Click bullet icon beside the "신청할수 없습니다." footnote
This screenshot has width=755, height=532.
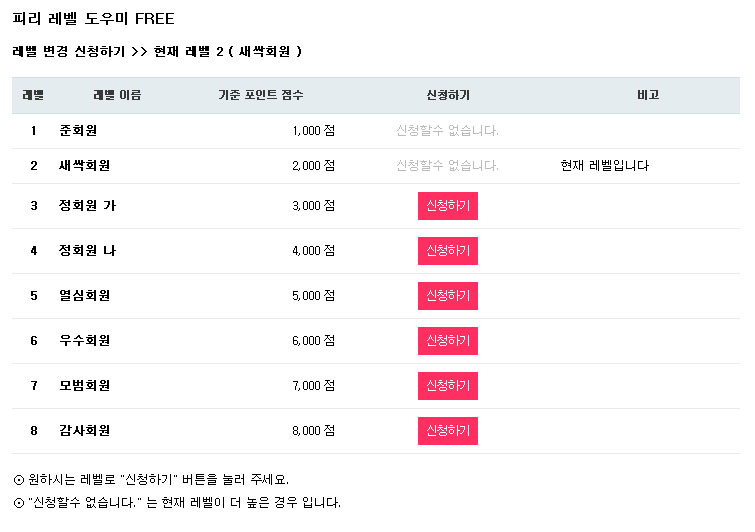(x=19, y=503)
